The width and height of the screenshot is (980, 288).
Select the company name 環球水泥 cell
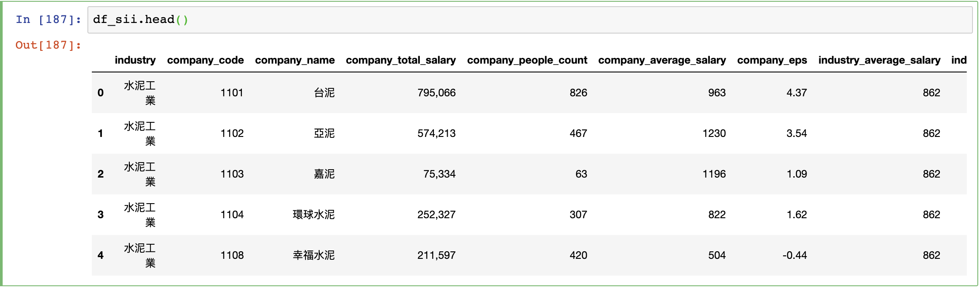314,215
